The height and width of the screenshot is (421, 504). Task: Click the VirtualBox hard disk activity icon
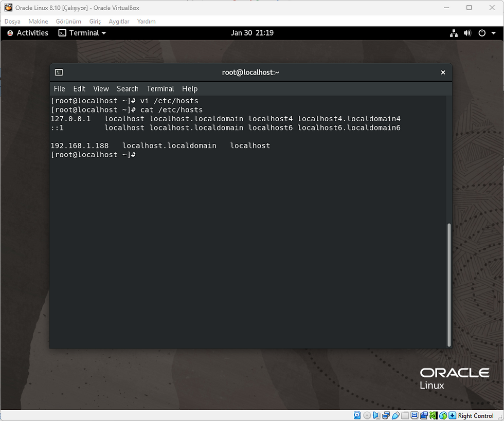coord(357,415)
